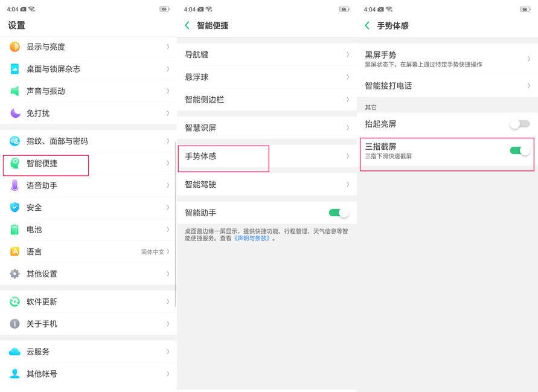The image size is (538, 392).
Task: Open chevron next to 悬浮球
Action: click(348, 77)
